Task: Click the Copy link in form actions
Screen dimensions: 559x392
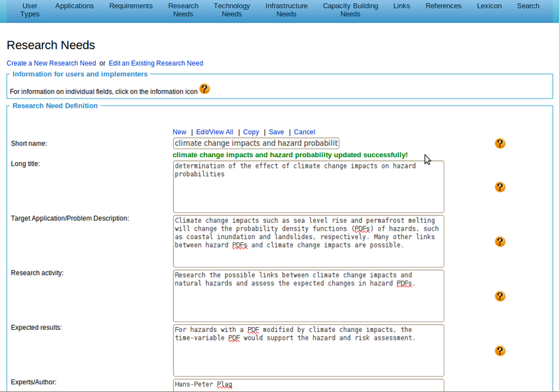Action: (x=251, y=132)
